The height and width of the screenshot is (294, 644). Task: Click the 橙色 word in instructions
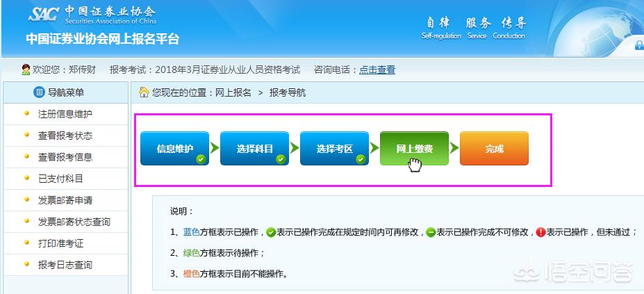click(x=191, y=273)
